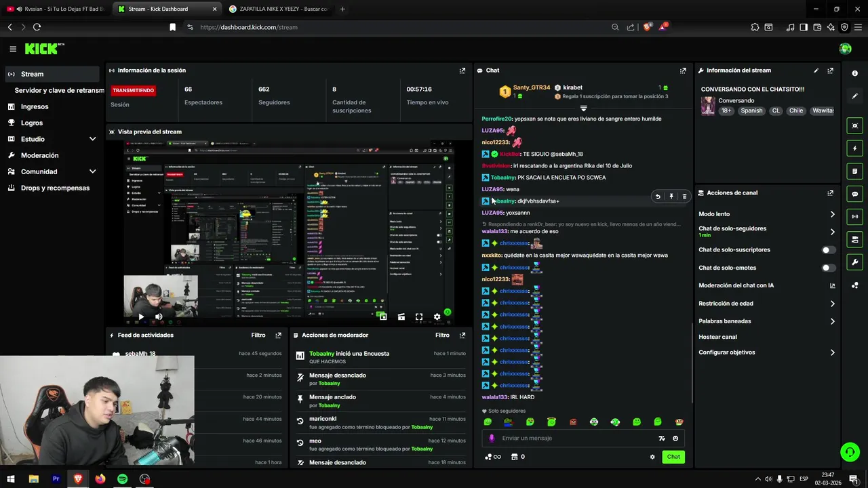This screenshot has width=868, height=488.
Task: Open Palabras baneadas options
Action: click(767, 321)
